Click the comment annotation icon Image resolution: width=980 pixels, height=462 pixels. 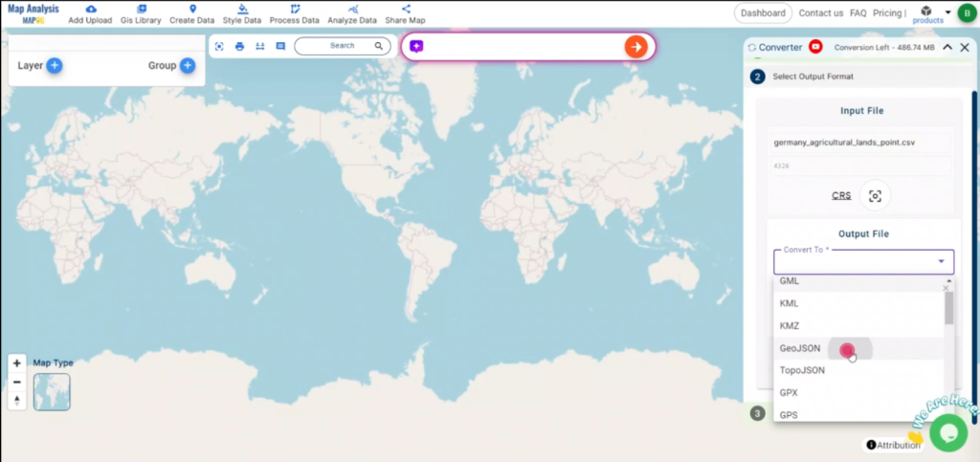(x=280, y=46)
